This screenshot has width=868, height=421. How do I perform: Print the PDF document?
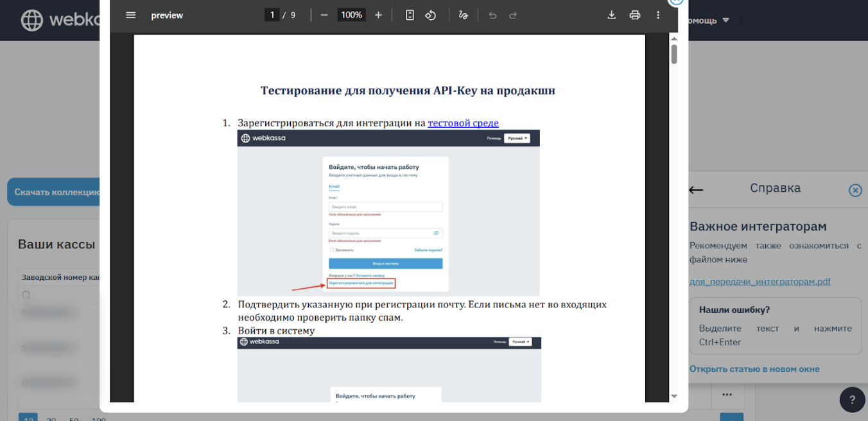635,15
